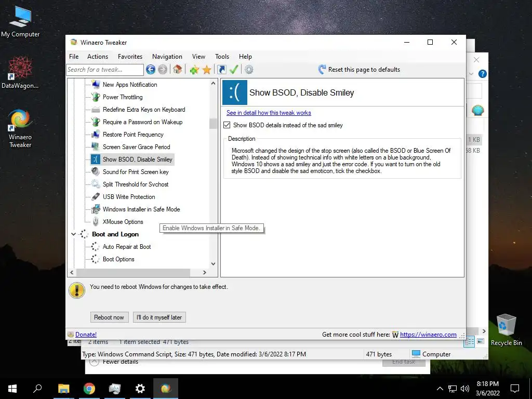Open settings gear icon in Winaero toolbar
This screenshot has width=532, height=399.
click(249, 70)
